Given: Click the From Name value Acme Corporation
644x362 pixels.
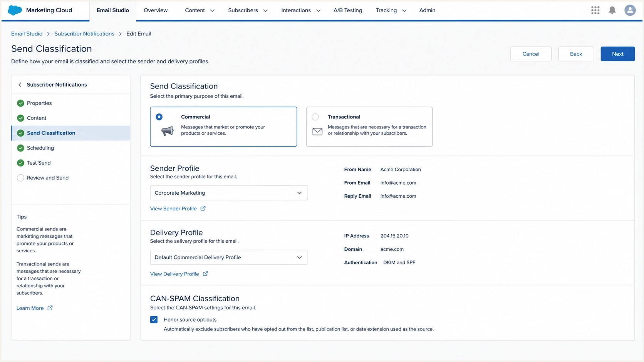Looking at the screenshot, I should pos(401,170).
